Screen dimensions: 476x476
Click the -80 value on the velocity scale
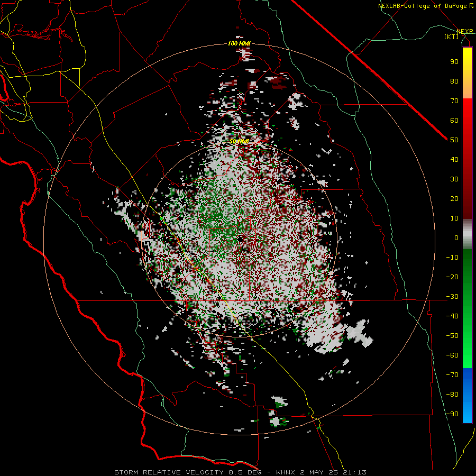(x=452, y=395)
